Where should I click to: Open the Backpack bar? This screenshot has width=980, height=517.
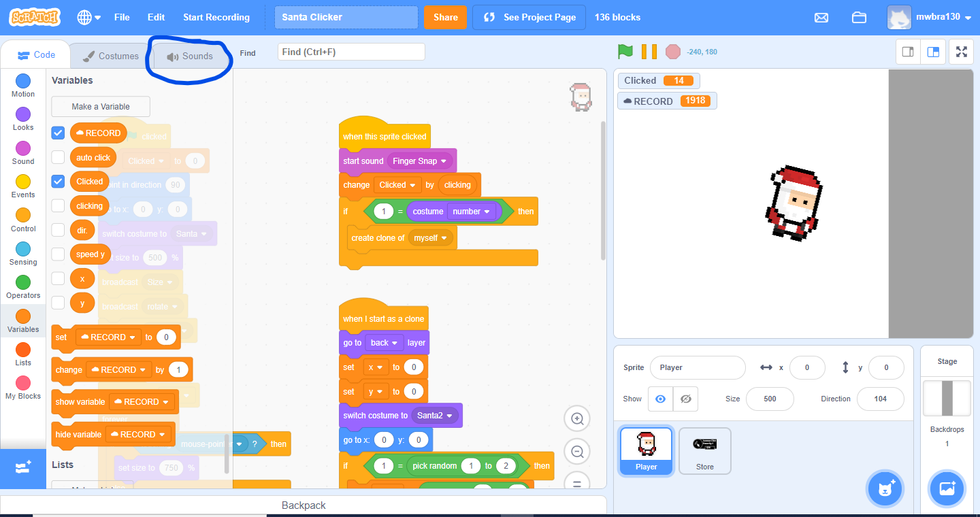click(304, 505)
